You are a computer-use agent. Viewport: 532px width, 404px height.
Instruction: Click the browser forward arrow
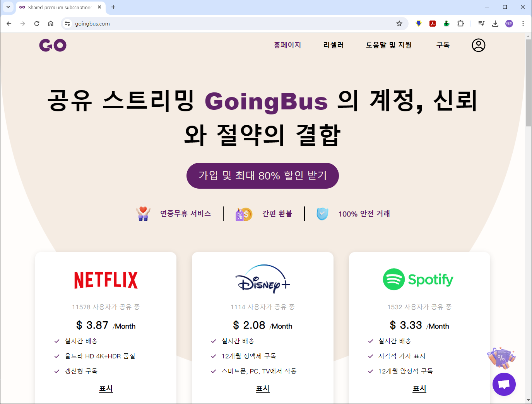point(23,24)
